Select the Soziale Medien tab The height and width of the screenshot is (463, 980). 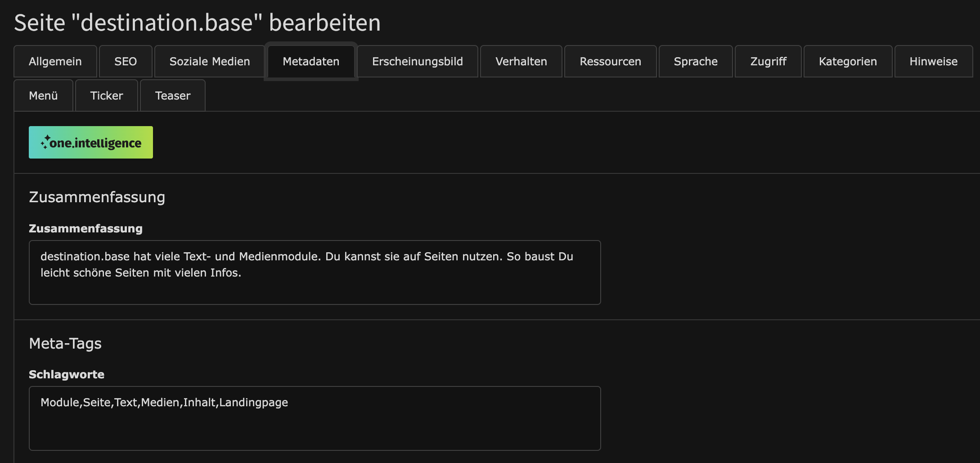(209, 61)
